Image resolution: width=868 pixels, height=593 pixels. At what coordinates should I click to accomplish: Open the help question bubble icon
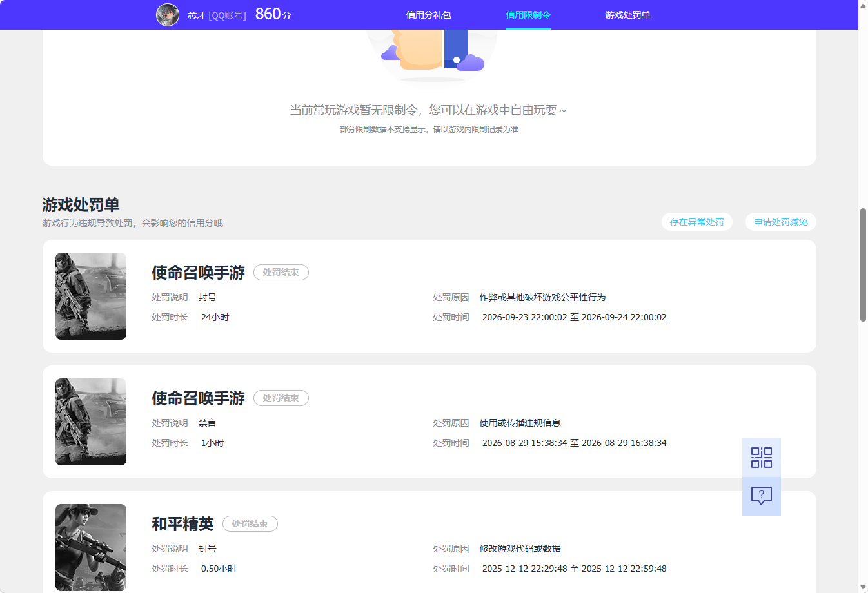(762, 496)
